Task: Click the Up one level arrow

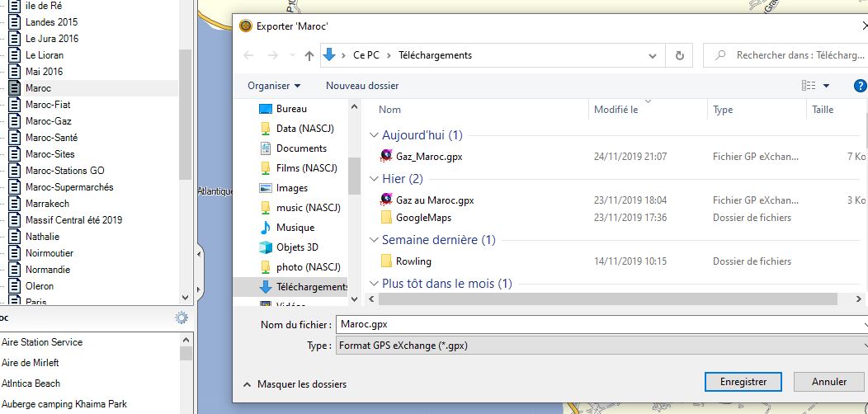Action: 309,56
